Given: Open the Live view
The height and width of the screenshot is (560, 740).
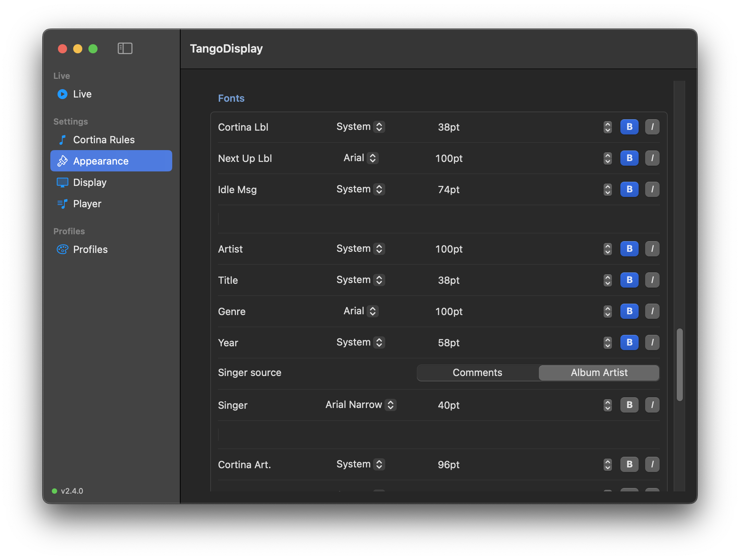Looking at the screenshot, I should coord(111,94).
